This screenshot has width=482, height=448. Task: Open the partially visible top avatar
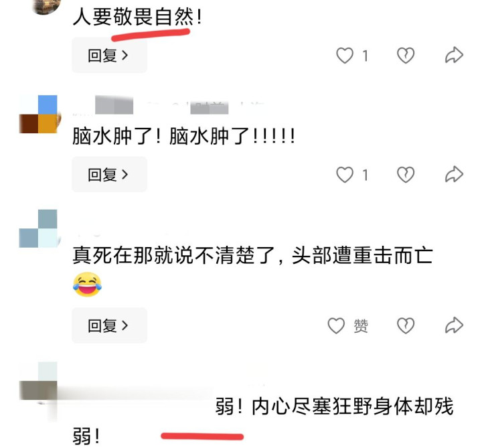[46, 6]
